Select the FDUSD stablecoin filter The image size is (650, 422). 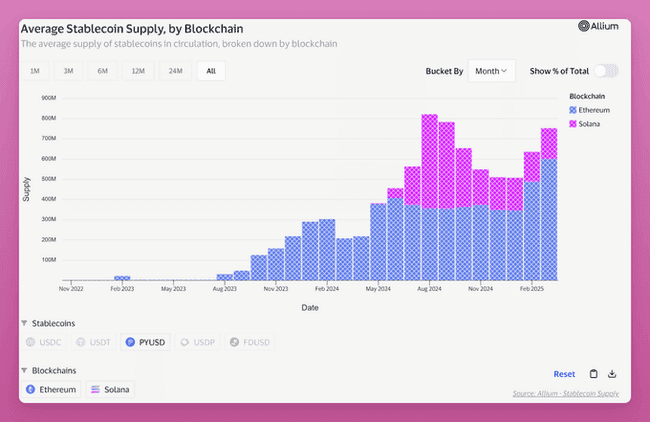click(248, 342)
